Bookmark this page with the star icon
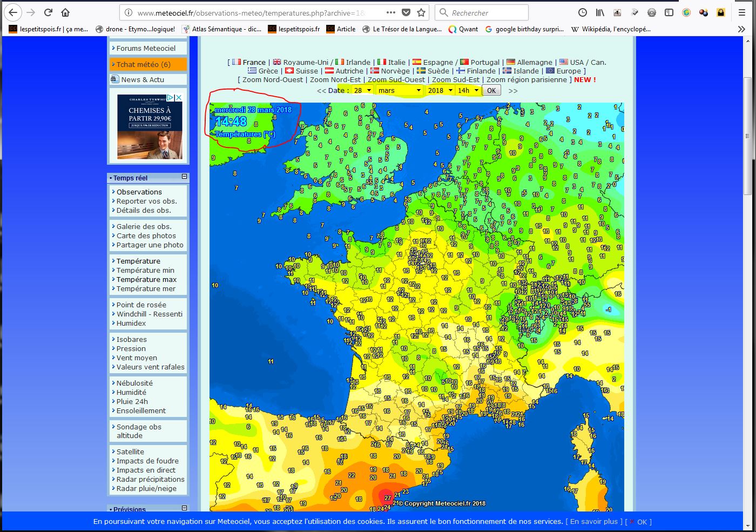 (x=421, y=12)
